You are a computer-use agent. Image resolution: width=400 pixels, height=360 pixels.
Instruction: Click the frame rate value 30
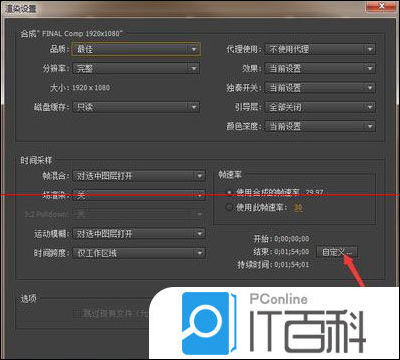pos(298,207)
